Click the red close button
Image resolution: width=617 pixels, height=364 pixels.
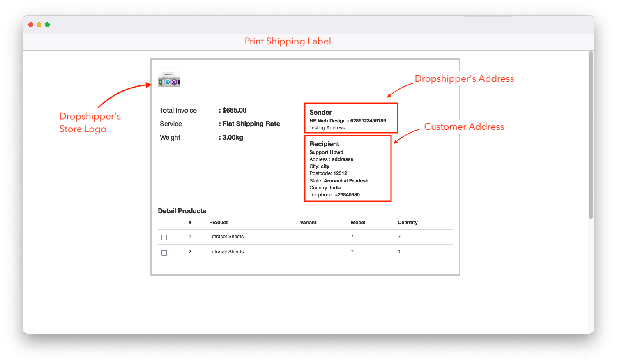31,24
